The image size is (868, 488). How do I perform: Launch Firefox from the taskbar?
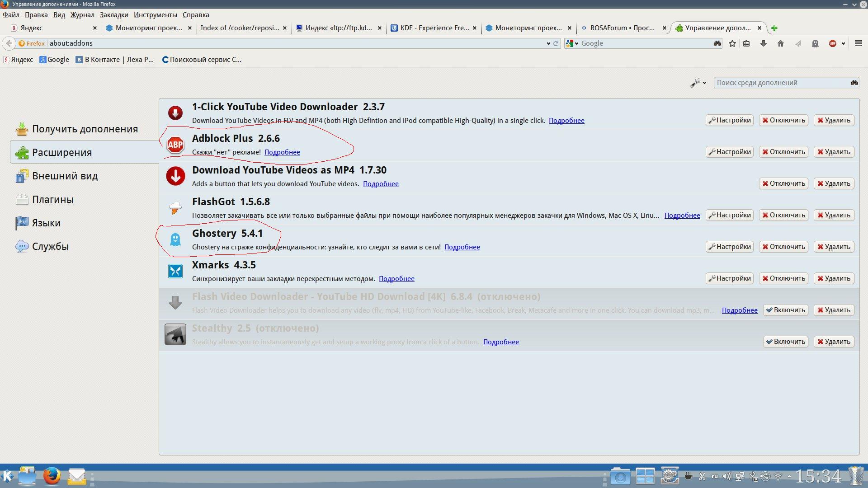pyautogui.click(x=52, y=476)
